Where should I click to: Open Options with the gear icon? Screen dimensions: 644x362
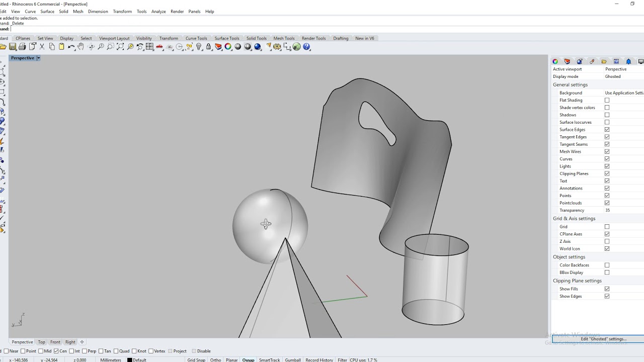277,47
